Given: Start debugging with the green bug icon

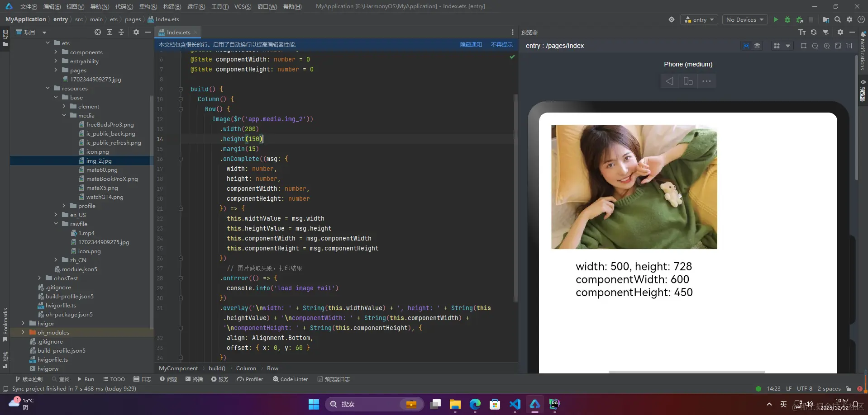Looking at the screenshot, I should click(787, 19).
